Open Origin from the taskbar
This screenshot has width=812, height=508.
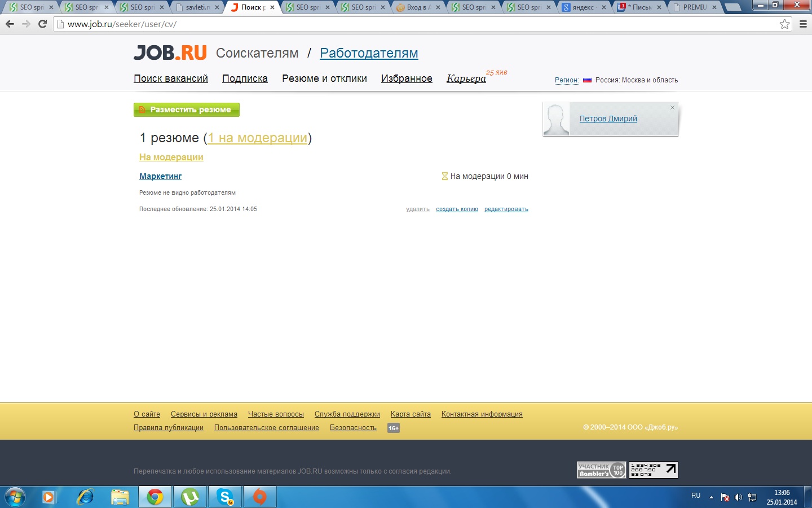260,497
